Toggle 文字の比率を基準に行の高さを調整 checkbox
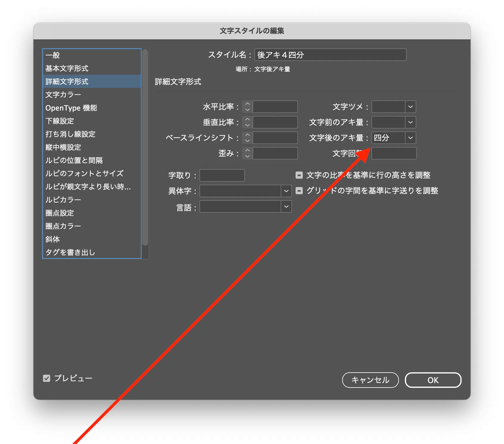 pyautogui.click(x=299, y=175)
